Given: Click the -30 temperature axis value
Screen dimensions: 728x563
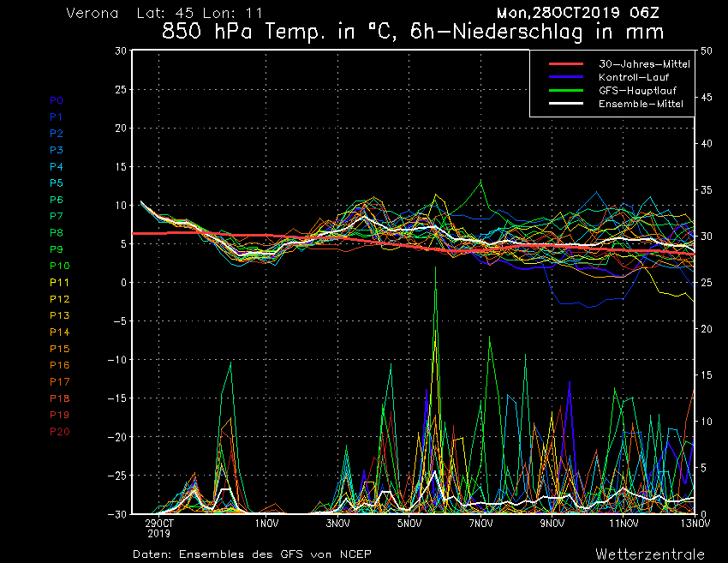Looking at the screenshot, I should click(x=117, y=514).
